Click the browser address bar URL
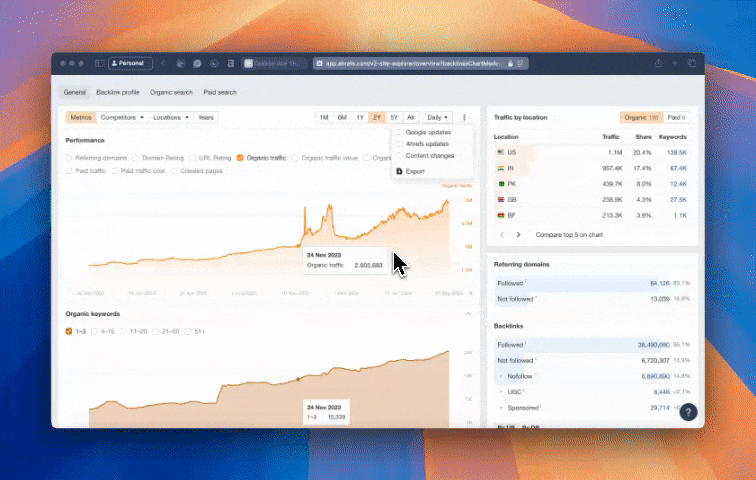The image size is (756, 480). click(x=410, y=63)
